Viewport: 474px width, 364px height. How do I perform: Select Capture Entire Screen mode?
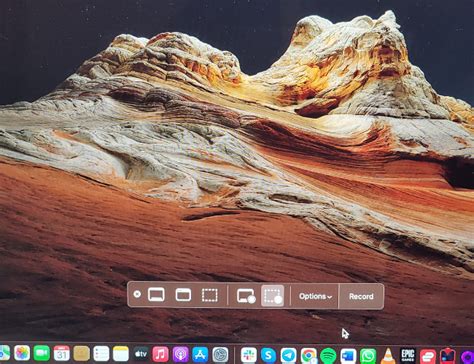point(156,295)
